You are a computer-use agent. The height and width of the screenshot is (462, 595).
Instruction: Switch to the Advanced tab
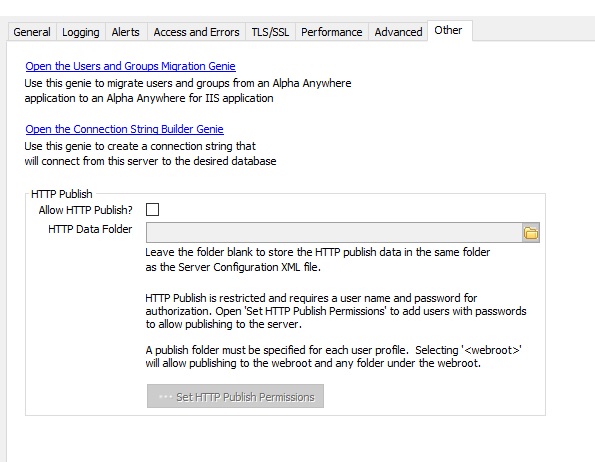[x=398, y=32]
